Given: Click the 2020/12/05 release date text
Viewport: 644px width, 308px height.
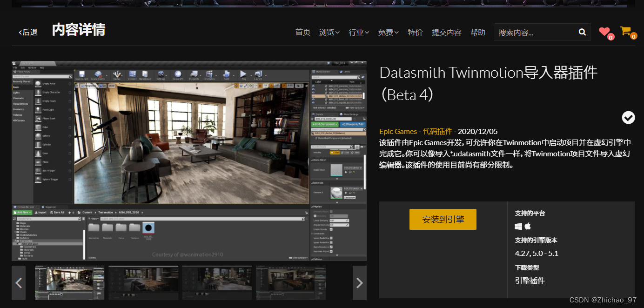Looking at the screenshot, I should [x=478, y=132].
